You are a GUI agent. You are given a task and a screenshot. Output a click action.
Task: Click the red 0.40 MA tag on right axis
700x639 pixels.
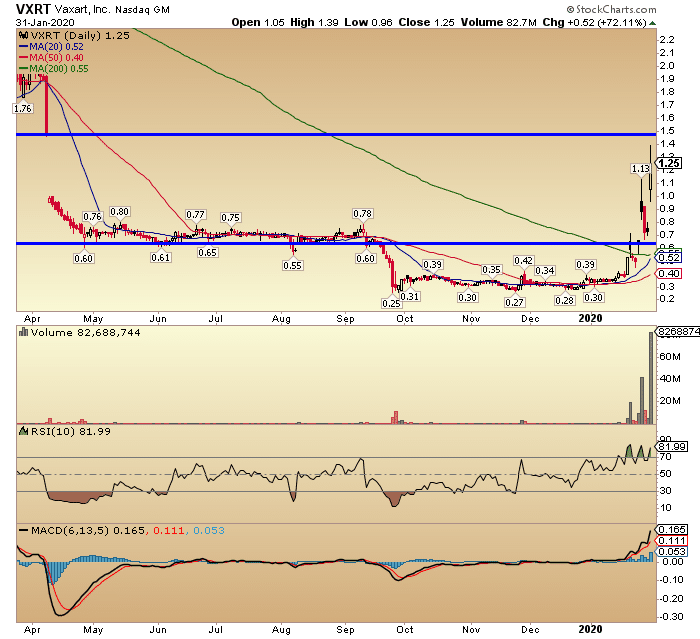668,273
